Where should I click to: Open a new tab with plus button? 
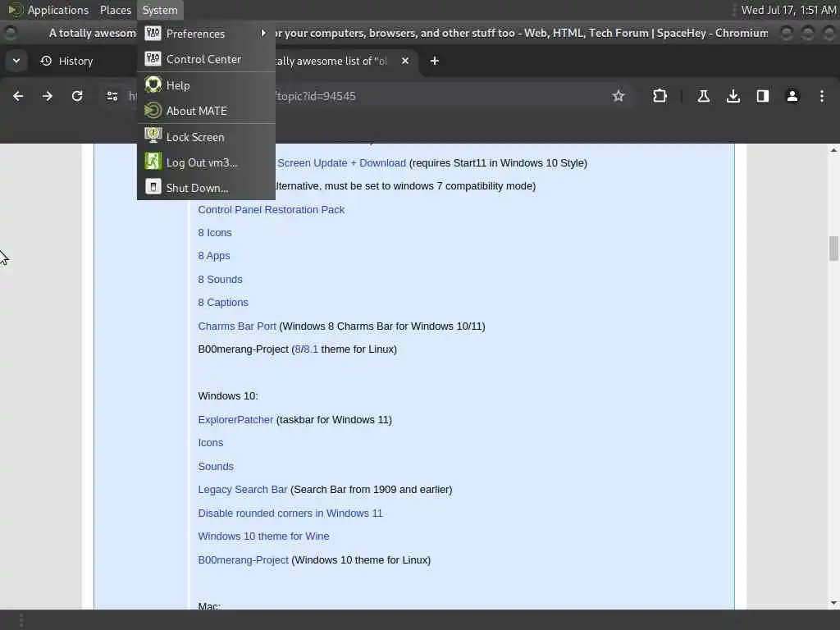coord(435,61)
